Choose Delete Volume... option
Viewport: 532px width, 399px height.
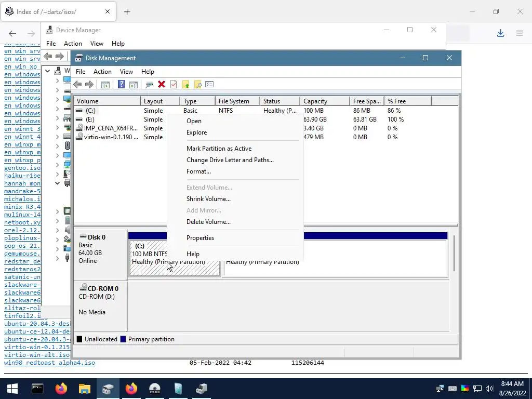209,222
